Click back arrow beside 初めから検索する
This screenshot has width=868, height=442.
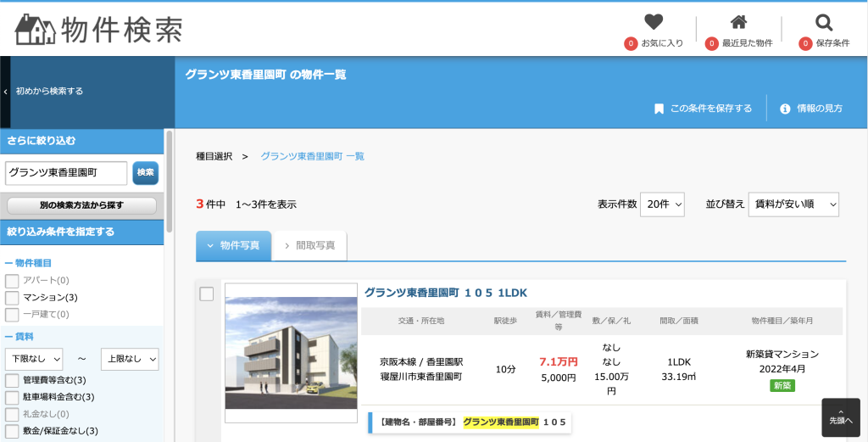point(5,91)
